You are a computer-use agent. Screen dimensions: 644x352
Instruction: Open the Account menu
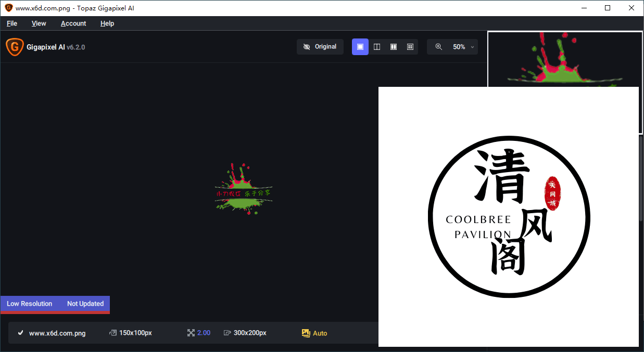(73, 23)
